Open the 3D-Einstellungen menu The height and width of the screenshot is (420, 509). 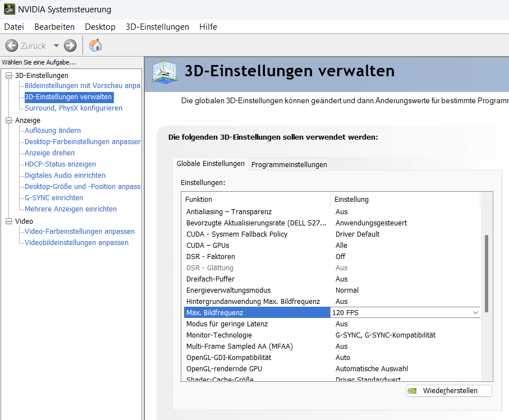point(158,26)
